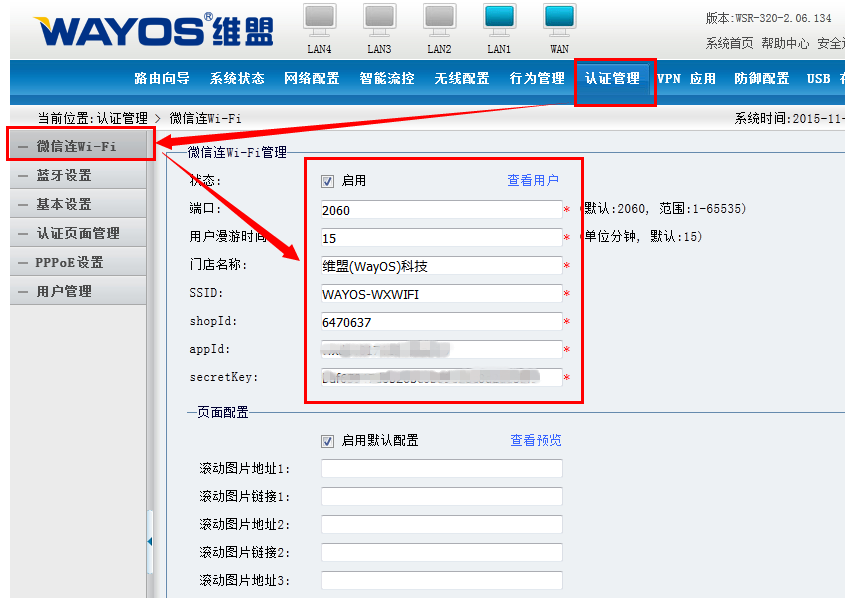Open the 智能流控 menu
The width and height of the screenshot is (845, 598).
(387, 79)
